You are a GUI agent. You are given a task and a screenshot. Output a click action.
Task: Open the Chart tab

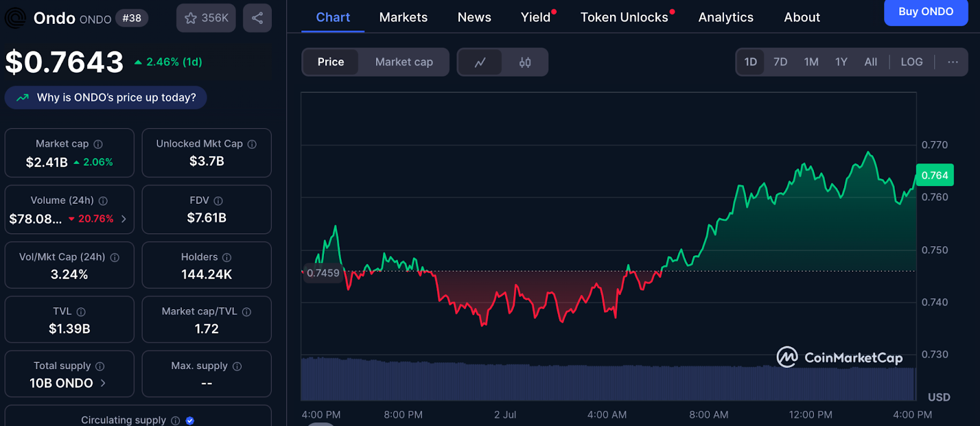333,17
